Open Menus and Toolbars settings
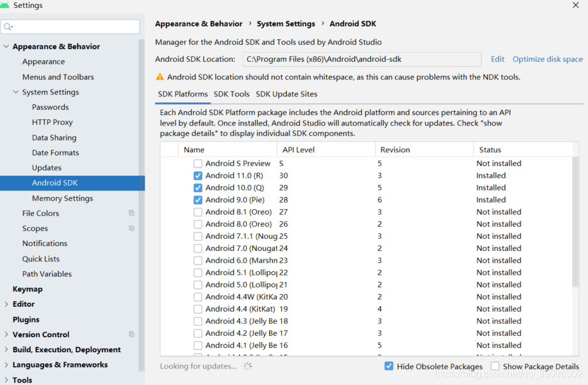 coord(58,77)
